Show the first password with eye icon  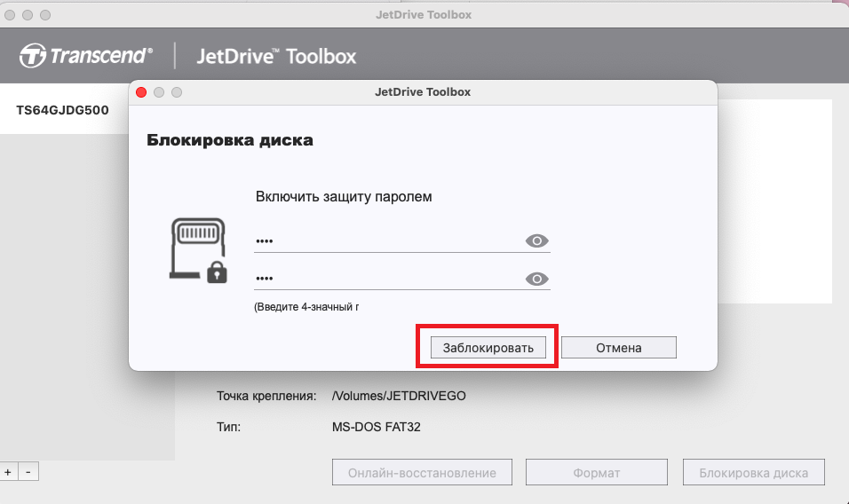(536, 240)
